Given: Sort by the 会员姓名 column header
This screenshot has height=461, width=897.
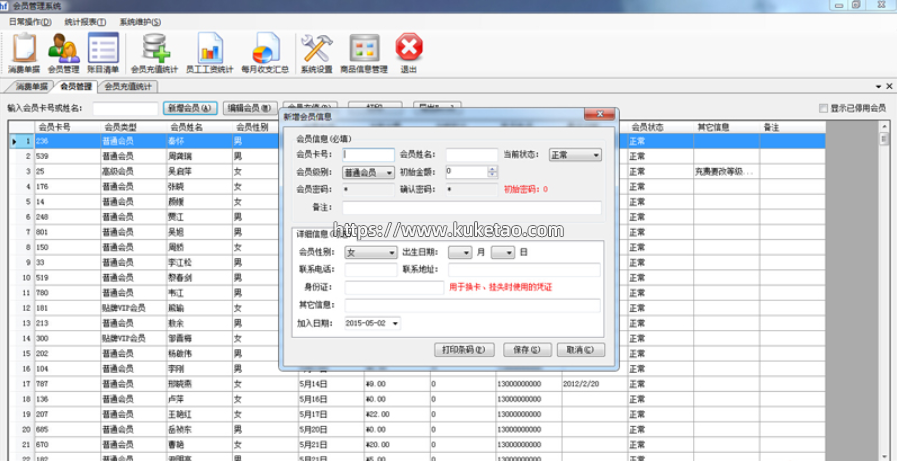Looking at the screenshot, I should pyautogui.click(x=199, y=127).
